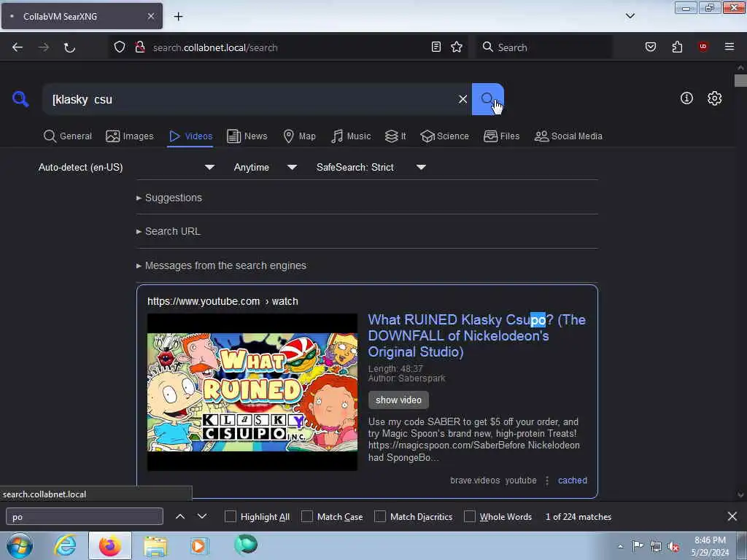Open the Social Media category
The height and width of the screenshot is (560, 747).
(568, 136)
